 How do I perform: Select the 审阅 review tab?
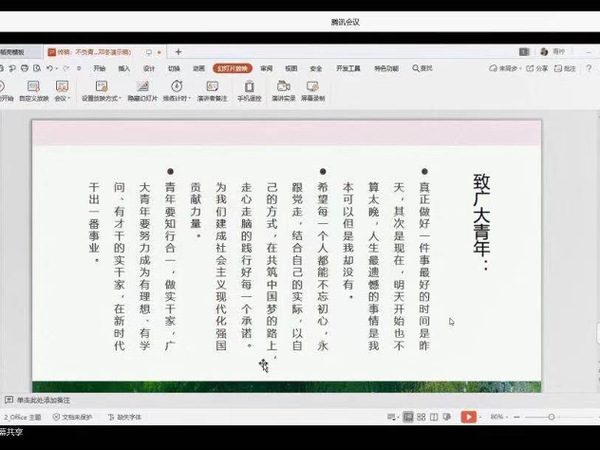tap(266, 69)
